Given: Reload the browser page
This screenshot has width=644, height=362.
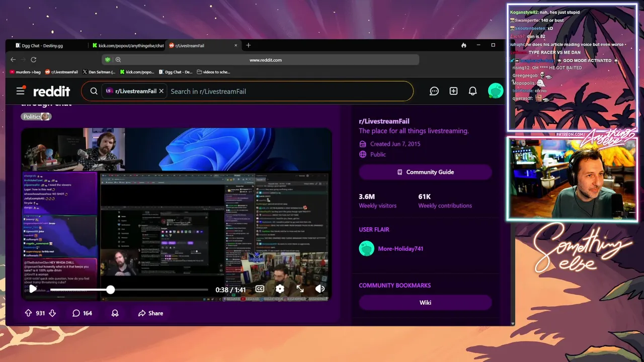Looking at the screenshot, I should (33, 59).
